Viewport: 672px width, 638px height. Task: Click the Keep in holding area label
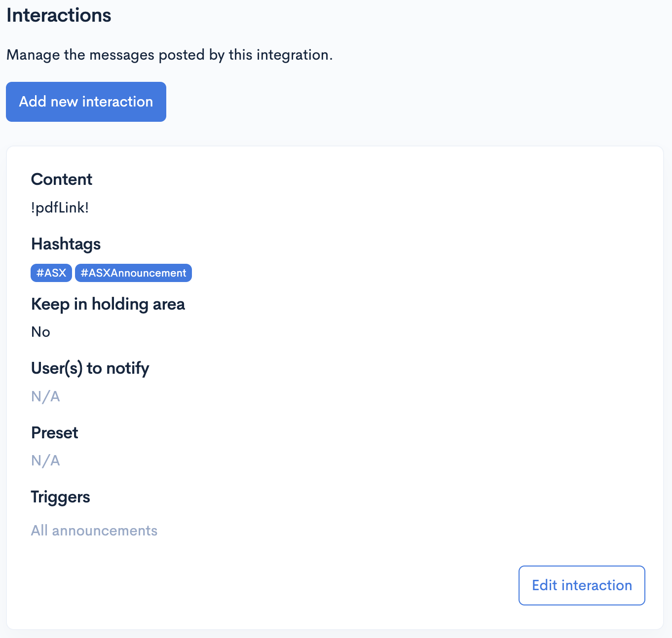[108, 304]
